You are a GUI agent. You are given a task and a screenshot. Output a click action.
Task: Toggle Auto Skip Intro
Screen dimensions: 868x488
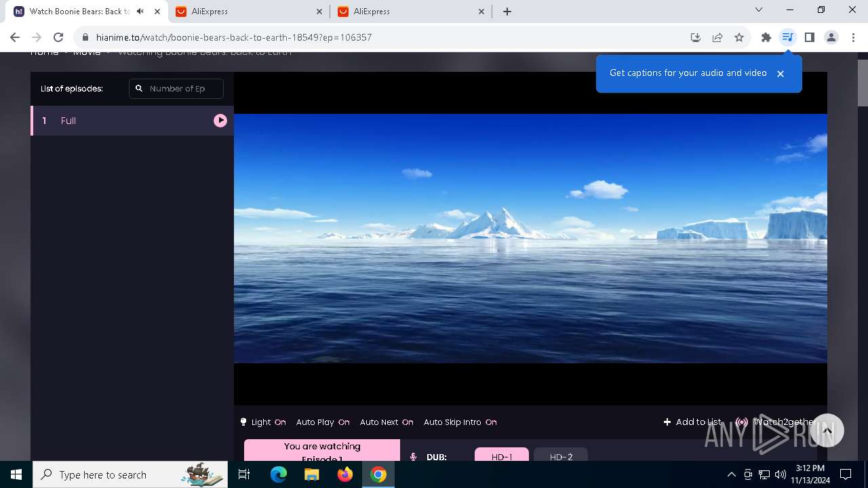pos(460,422)
